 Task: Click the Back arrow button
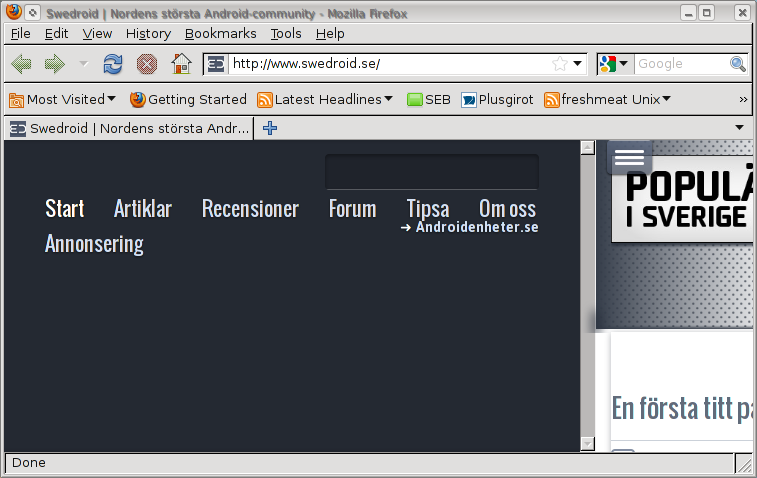[x=21, y=64]
